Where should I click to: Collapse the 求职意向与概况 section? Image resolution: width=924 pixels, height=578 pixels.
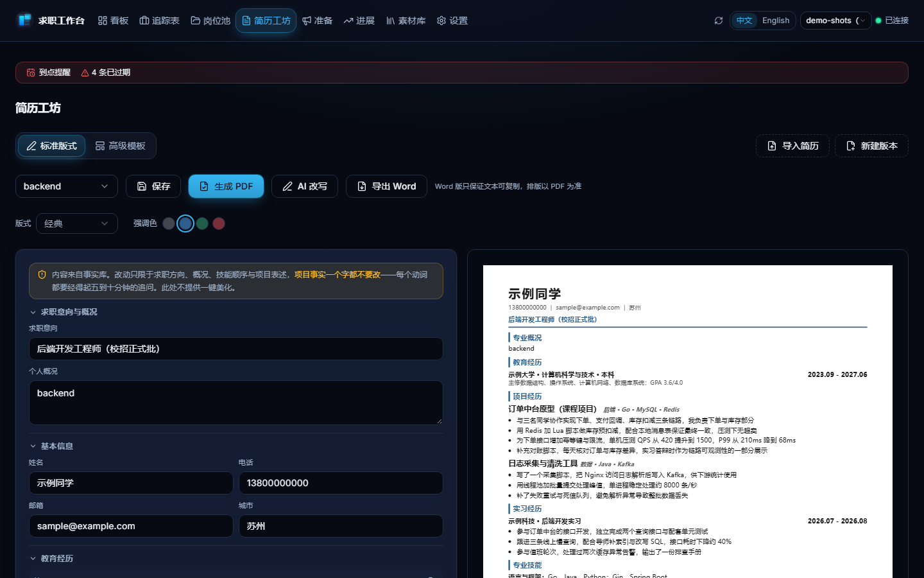click(x=64, y=312)
